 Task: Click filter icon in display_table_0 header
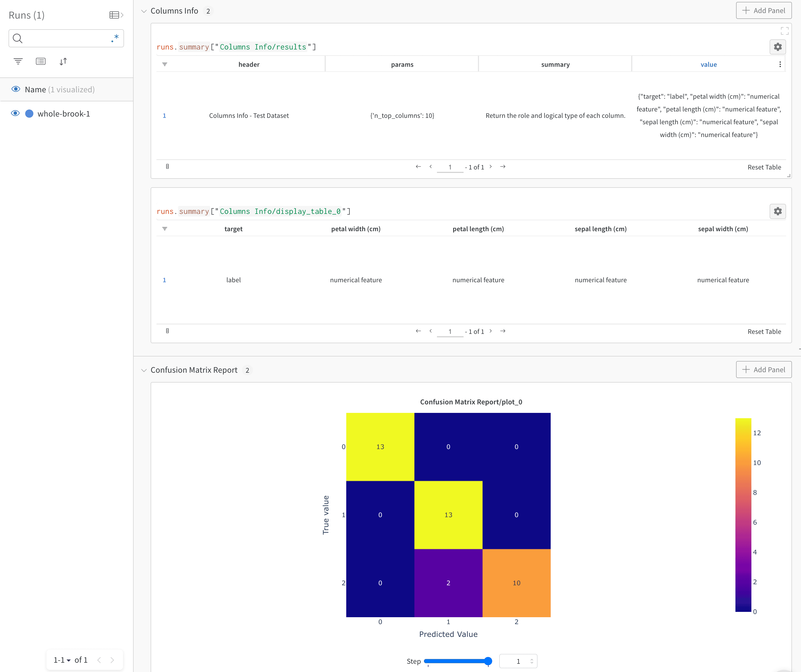165,229
